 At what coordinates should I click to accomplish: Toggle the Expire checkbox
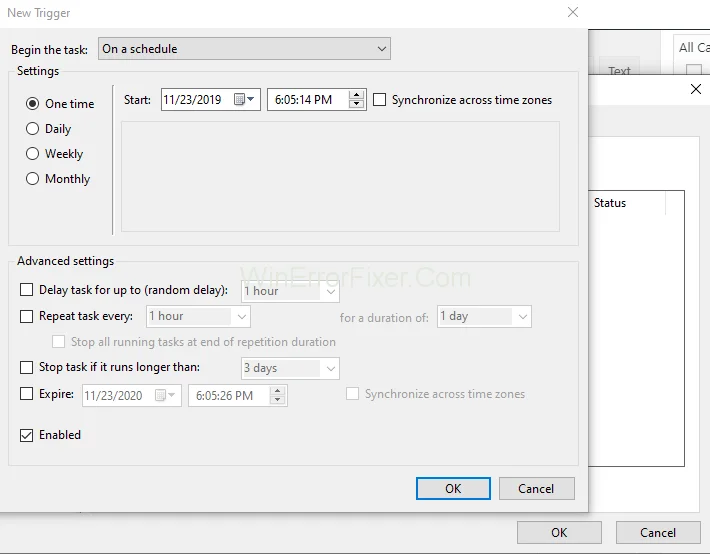pyautogui.click(x=27, y=395)
